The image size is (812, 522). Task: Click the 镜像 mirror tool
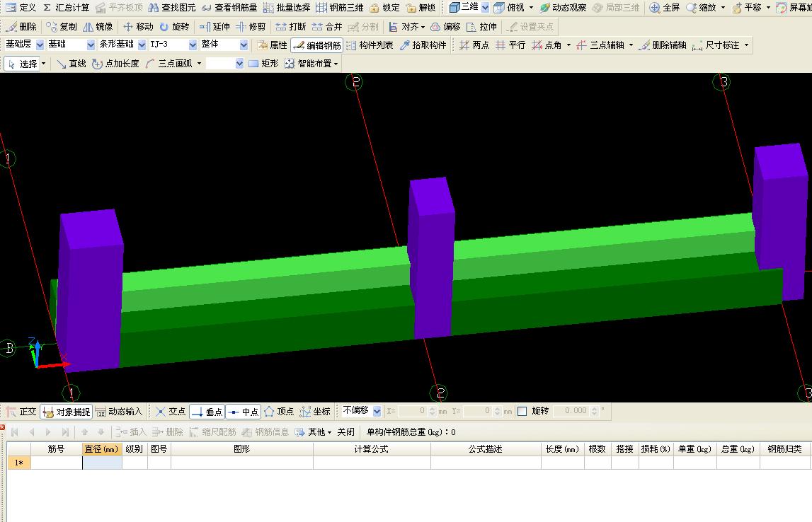[97, 27]
